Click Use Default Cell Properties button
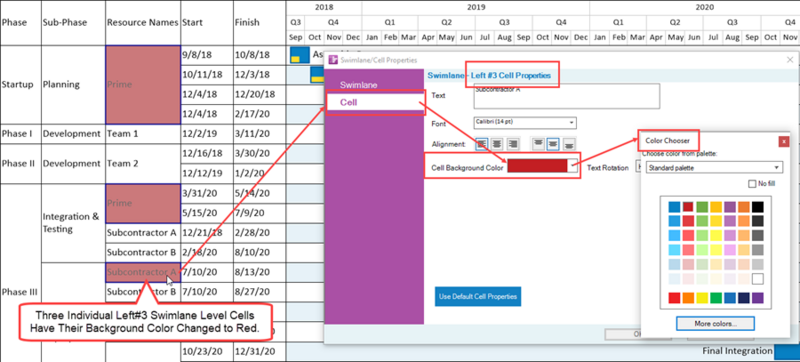800x362 pixels. click(478, 296)
